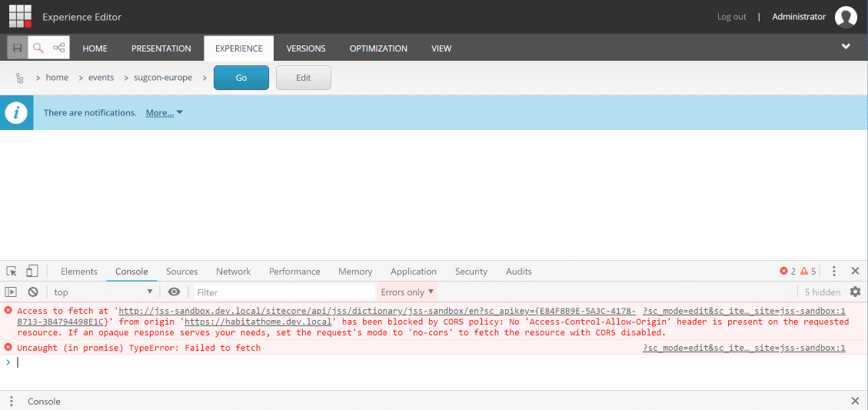The image size is (868, 410).
Task: Open the Elements DevTools tab
Action: tap(79, 272)
